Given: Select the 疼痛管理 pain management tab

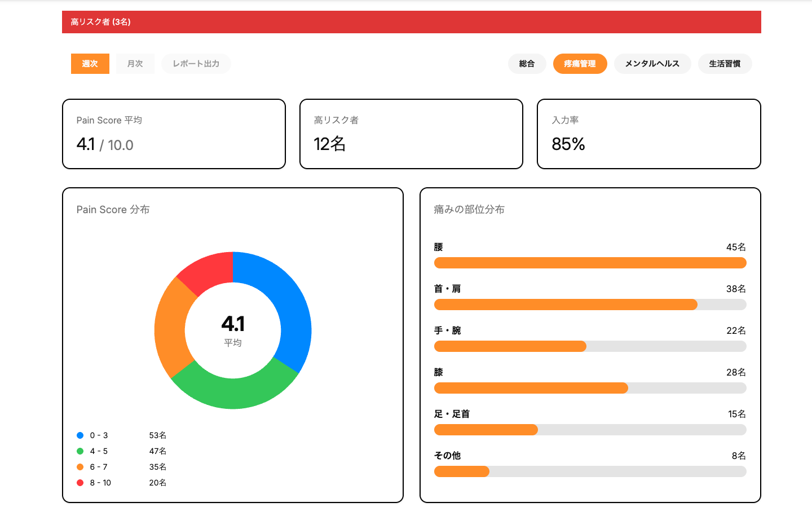Looking at the screenshot, I should point(580,64).
